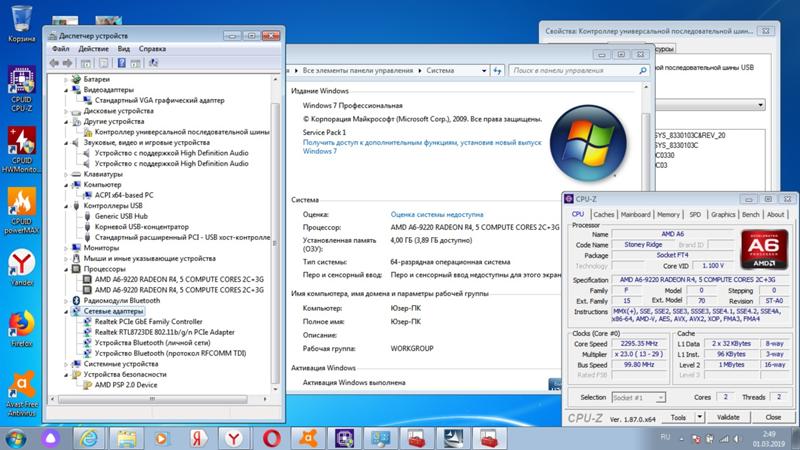Screen dimensions: 800x450
Task: Click the refresh button beside the address bar
Action: 497,70
